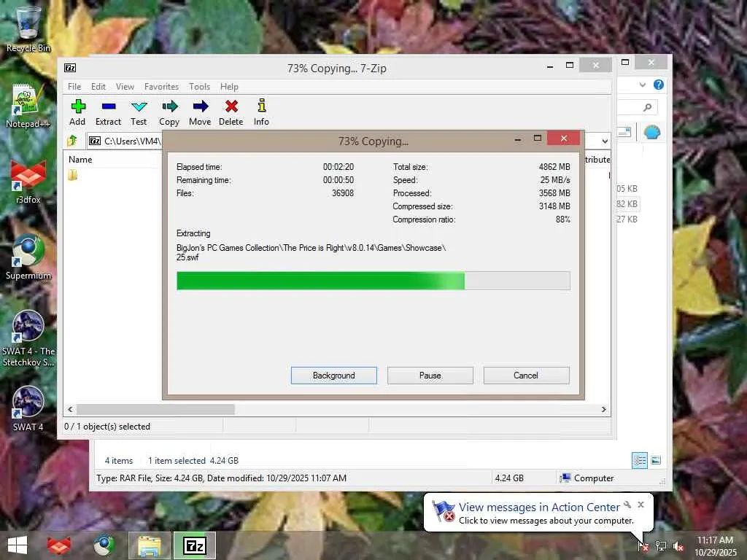The height and width of the screenshot is (560, 747).
Task: Cancel the copying operation
Action: [x=526, y=376]
